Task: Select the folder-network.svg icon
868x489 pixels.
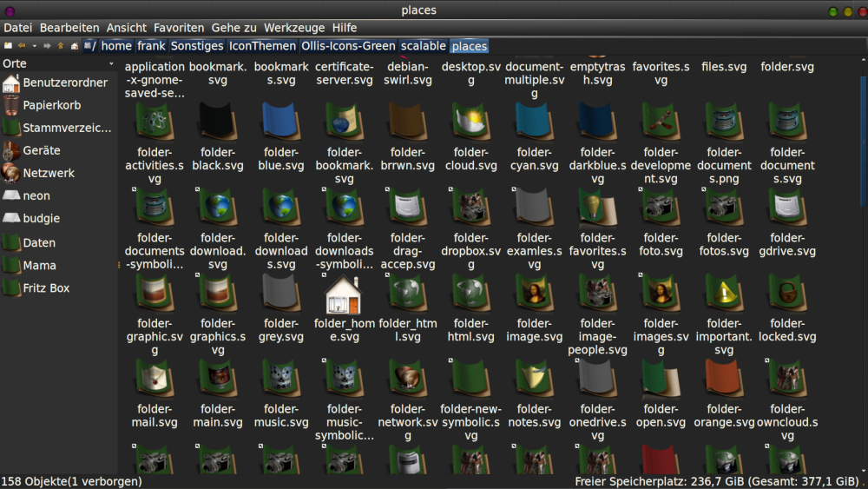Action: click(407, 380)
